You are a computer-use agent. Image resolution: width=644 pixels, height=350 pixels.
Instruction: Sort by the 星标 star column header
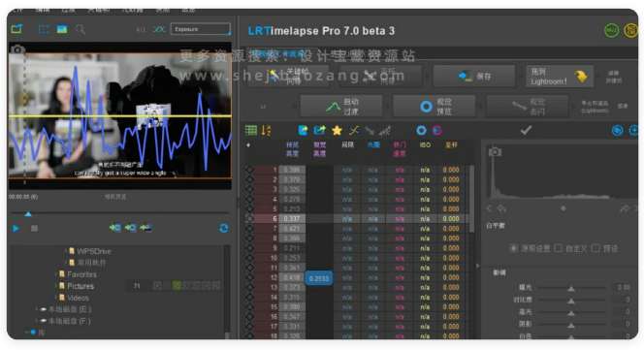pyautogui.click(x=451, y=145)
